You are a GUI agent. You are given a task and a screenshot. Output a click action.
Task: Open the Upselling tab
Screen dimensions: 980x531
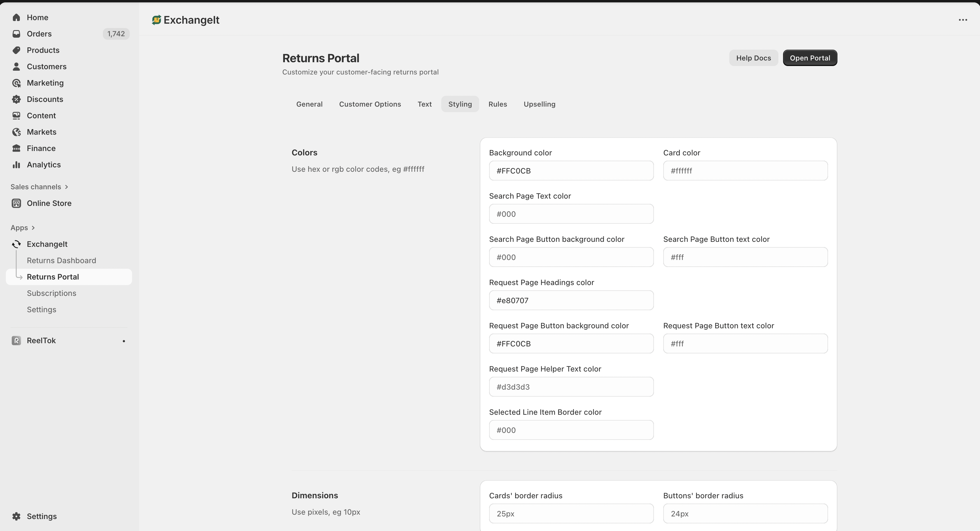(x=539, y=104)
